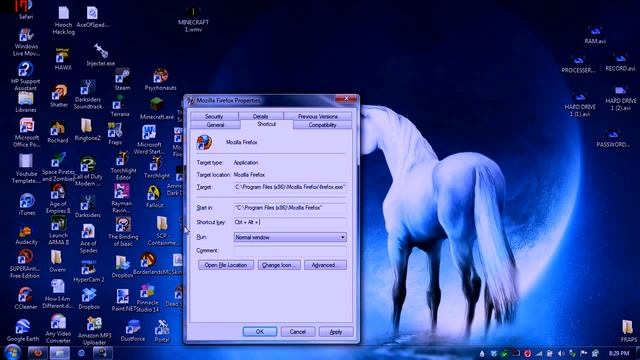Open the iTunes desktop icon
The height and width of the screenshot is (360, 640).
tap(27, 204)
